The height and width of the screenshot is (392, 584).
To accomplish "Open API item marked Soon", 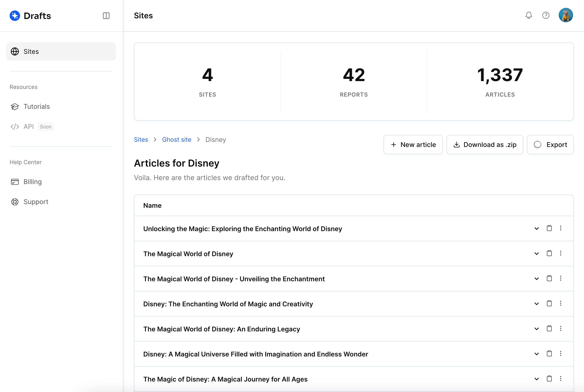I will click(32, 126).
